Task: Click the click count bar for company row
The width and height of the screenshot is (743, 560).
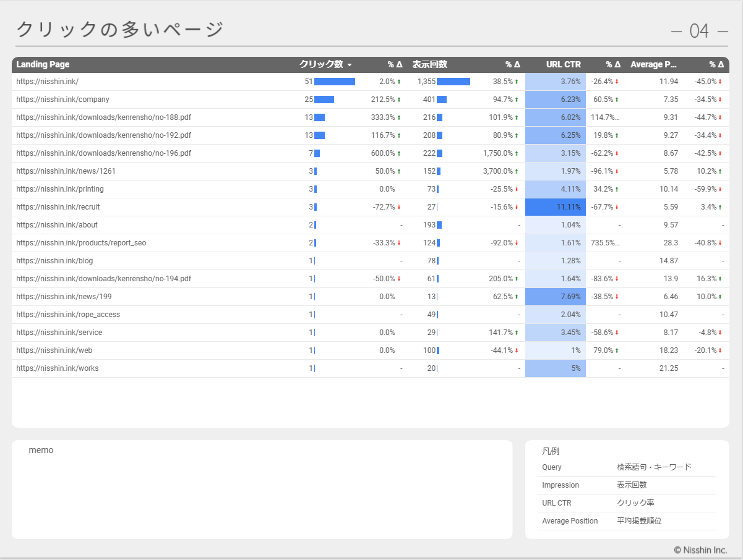Action: (324, 100)
